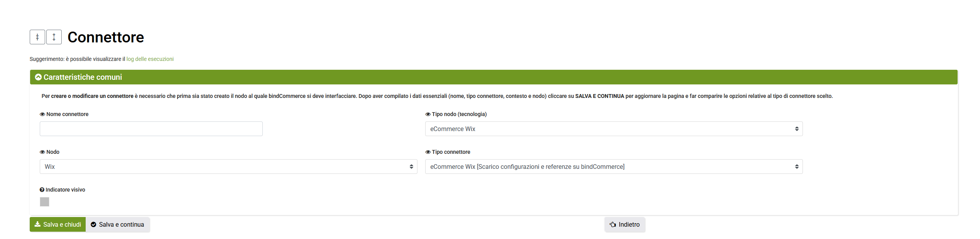This screenshot has height=239, width=980.
Task: Click the chevron icon on Caratteristiche comuni header
Action: coord(38,77)
